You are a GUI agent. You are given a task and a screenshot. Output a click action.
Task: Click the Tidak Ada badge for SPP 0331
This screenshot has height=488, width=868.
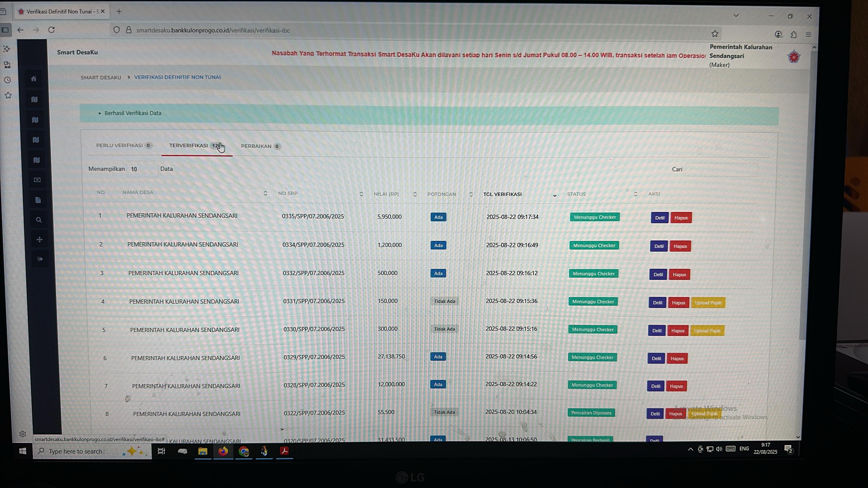pyautogui.click(x=444, y=301)
